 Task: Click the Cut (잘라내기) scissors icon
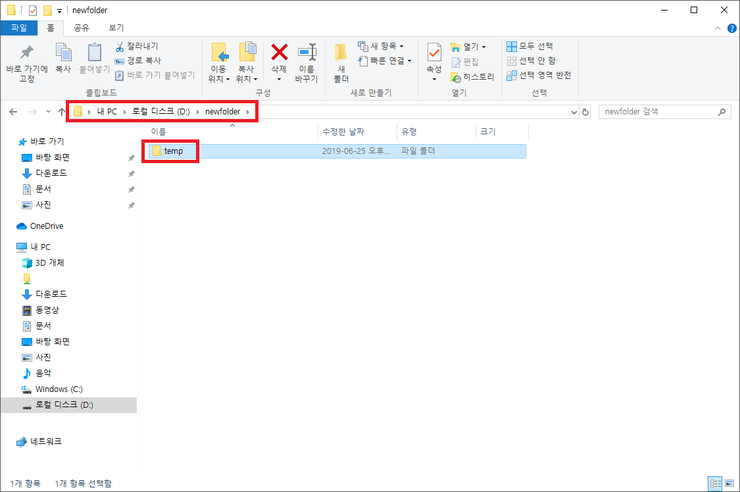(x=120, y=46)
